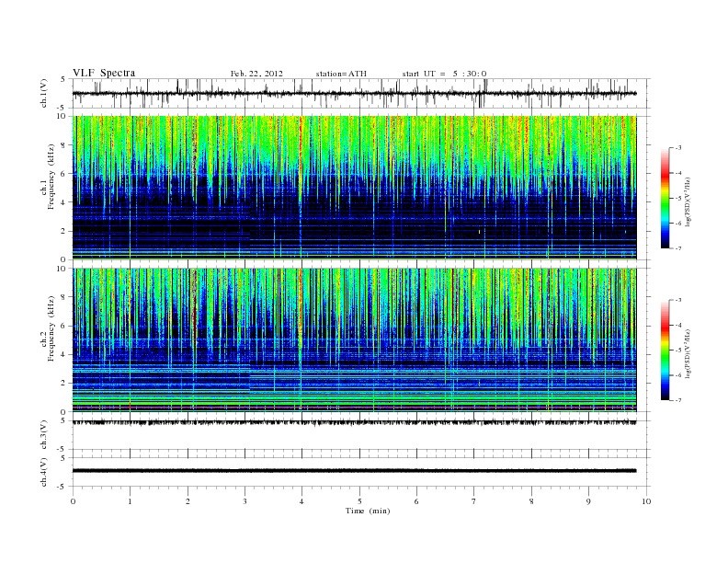728x563 pixels.
Task: Click the Time (min) x-axis title
Action: pyautogui.click(x=368, y=511)
